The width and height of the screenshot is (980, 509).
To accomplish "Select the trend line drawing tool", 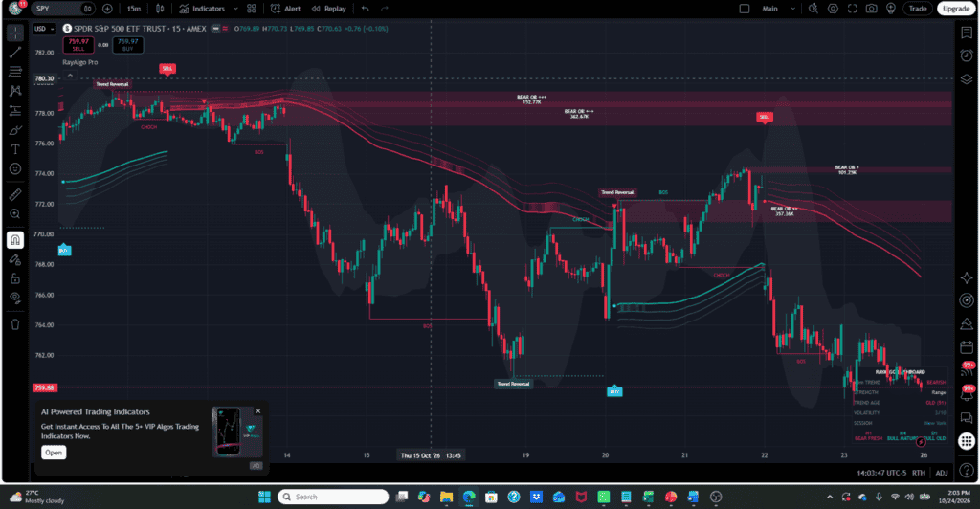I will coord(15,53).
